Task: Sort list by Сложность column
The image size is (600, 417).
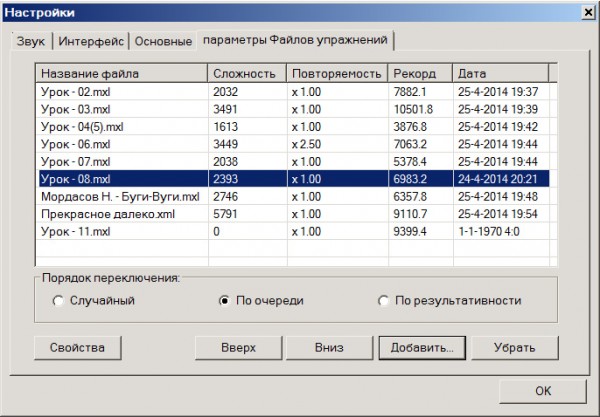Action: [247, 73]
